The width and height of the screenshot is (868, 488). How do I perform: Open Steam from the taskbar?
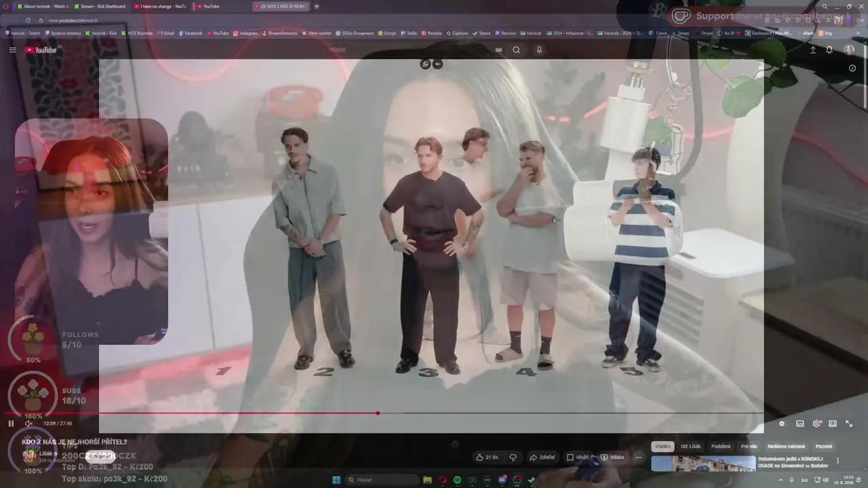click(532, 480)
